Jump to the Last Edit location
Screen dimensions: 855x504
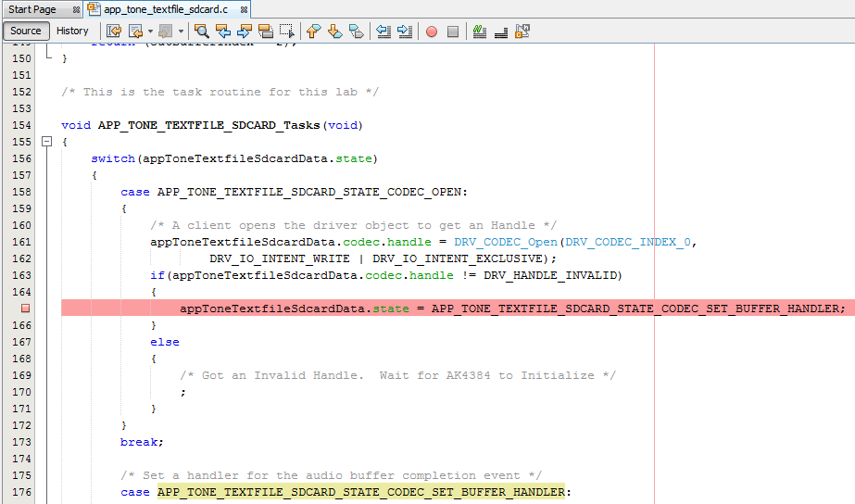114,31
